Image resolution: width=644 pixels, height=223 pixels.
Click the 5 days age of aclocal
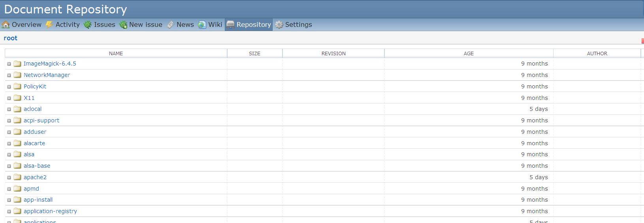pos(539,109)
